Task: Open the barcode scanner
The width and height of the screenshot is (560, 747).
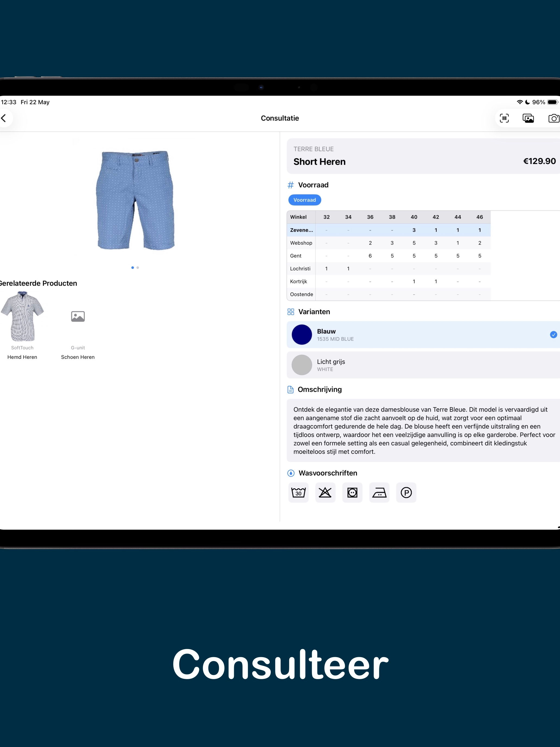Action: click(x=504, y=118)
